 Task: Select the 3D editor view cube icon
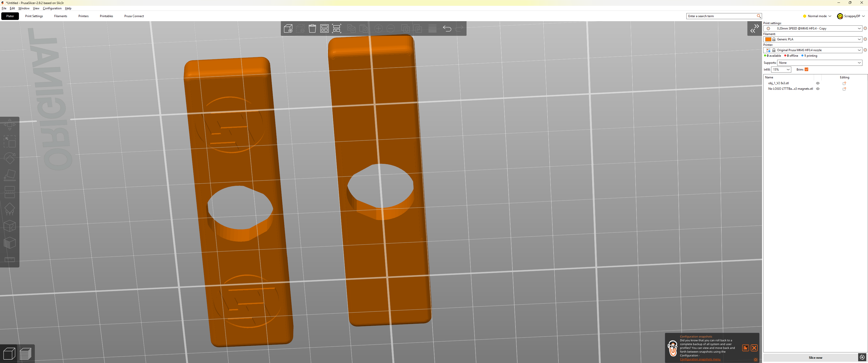pos(9,354)
